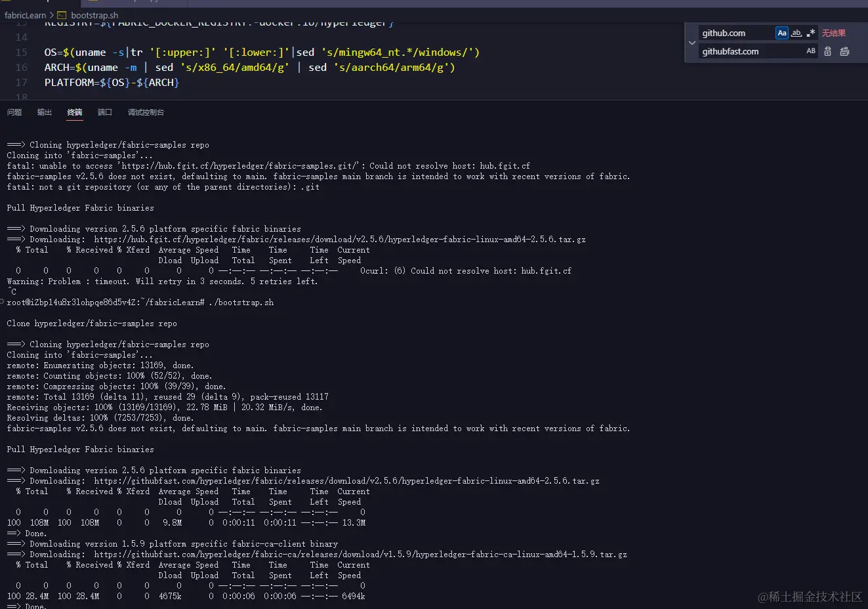Click 'fatal: not a git repository' terminal line
868x609 pixels.
(163, 187)
